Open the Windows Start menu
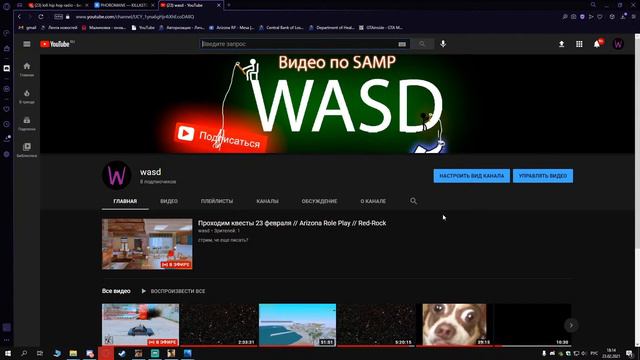The width and height of the screenshot is (640, 360). (7, 353)
